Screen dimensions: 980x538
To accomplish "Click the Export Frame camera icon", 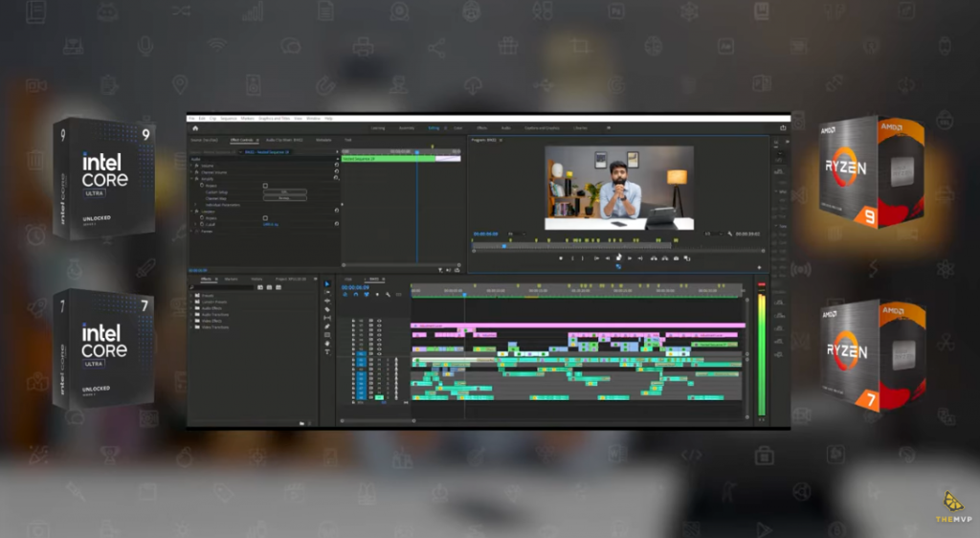I will coord(676,258).
